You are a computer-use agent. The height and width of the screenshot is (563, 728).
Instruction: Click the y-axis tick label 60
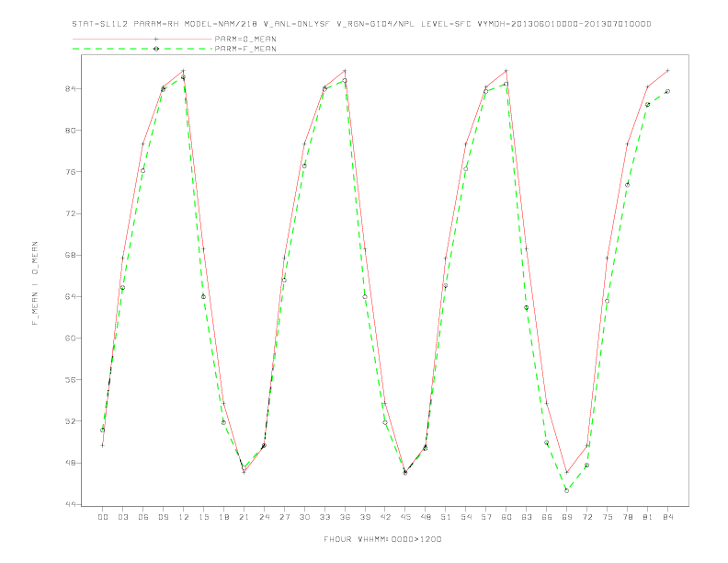[x=70, y=339]
